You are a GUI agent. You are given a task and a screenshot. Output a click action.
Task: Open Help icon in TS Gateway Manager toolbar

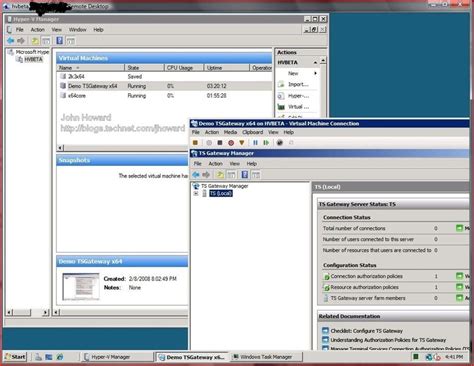pos(245,174)
